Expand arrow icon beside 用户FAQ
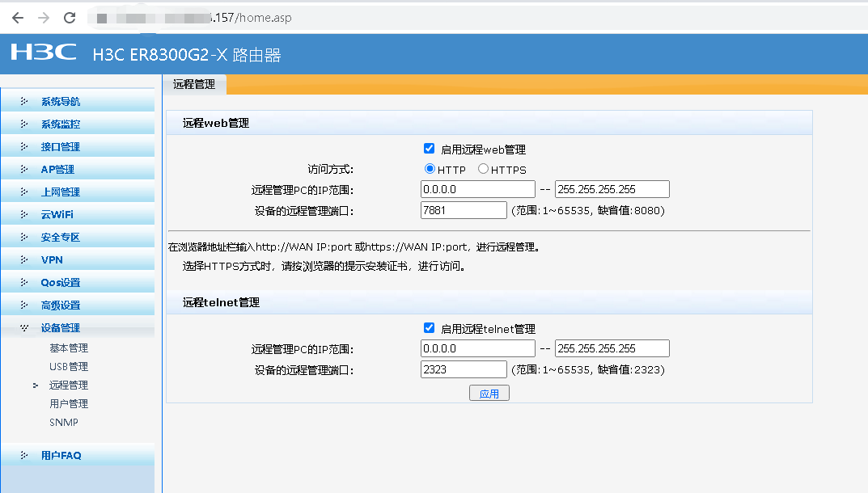The width and height of the screenshot is (868, 493). point(23,455)
